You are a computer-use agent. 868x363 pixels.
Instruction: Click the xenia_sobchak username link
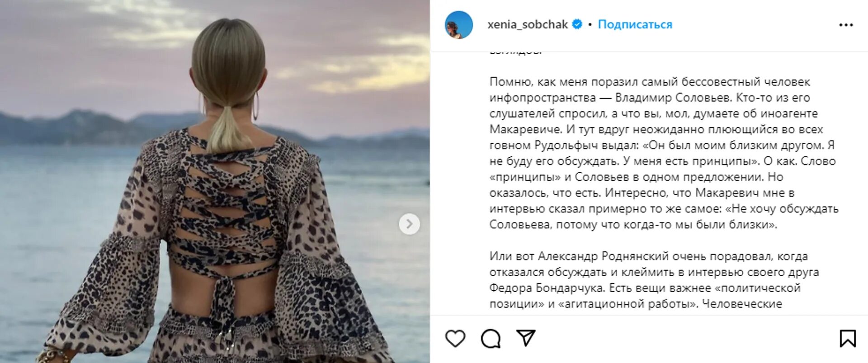click(x=527, y=24)
